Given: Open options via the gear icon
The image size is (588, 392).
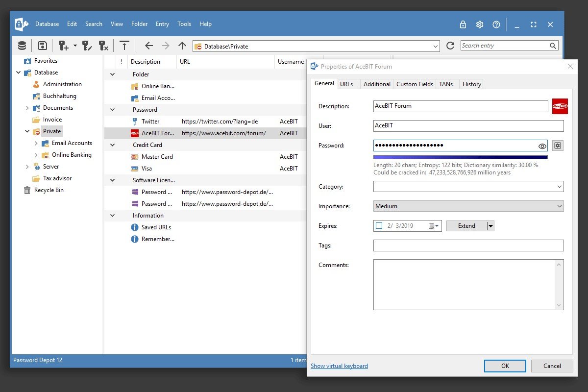Looking at the screenshot, I should (x=480, y=24).
